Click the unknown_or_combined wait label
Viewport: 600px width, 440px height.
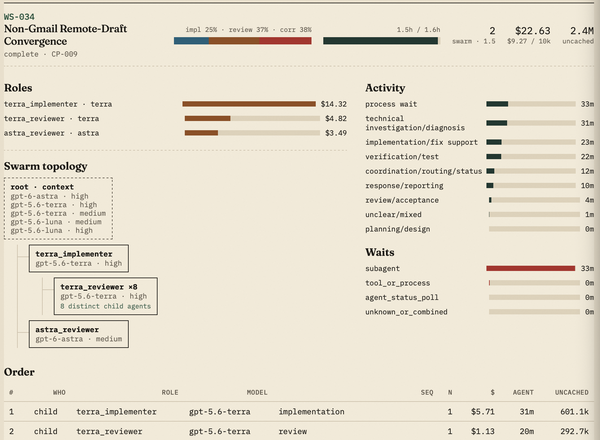[x=406, y=312]
